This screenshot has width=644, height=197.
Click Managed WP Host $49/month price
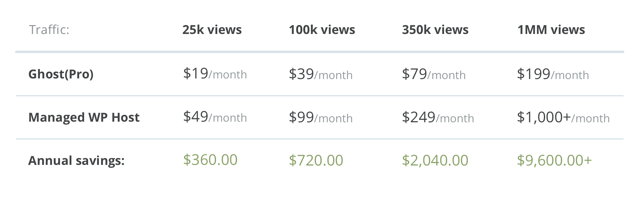(215, 117)
